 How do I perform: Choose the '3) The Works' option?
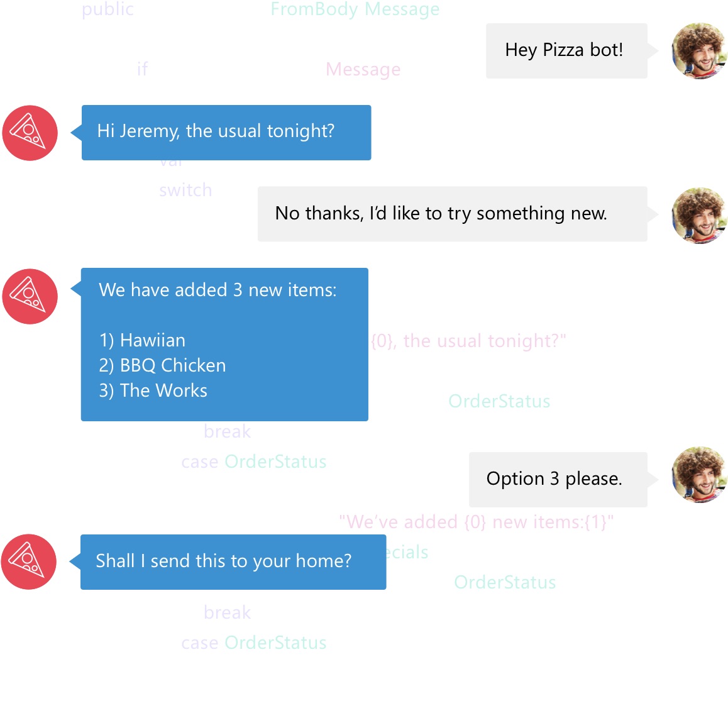(153, 390)
